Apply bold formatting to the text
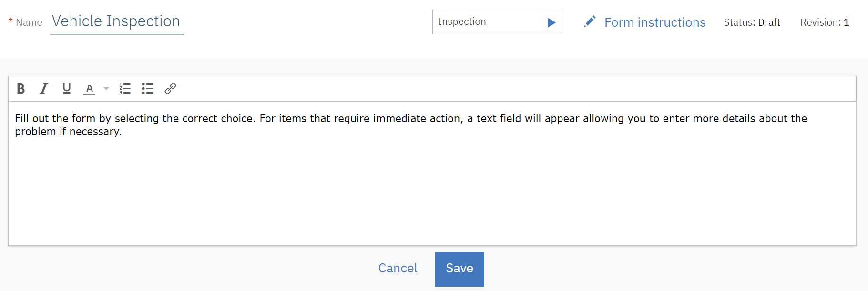This screenshot has width=868, height=291. pyautogui.click(x=20, y=88)
